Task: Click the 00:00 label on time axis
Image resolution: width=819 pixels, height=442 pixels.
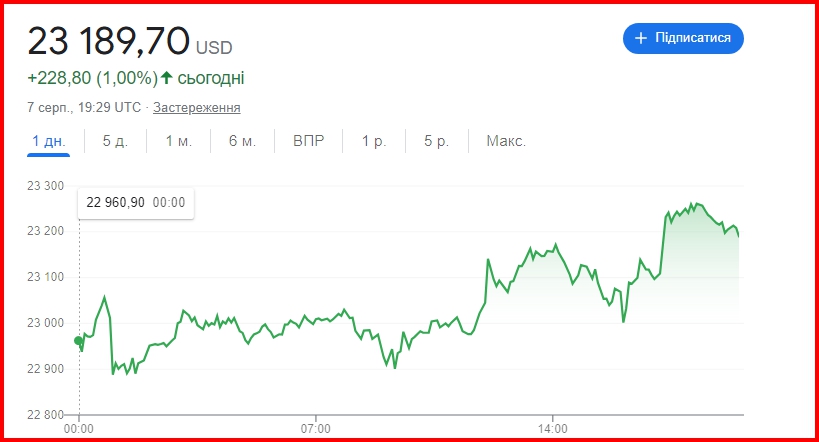Action: [78, 429]
